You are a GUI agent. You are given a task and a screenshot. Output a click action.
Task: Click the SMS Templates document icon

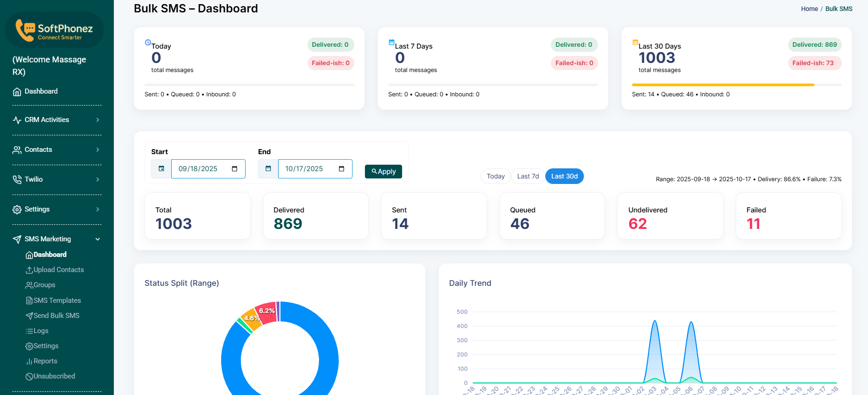coord(29,300)
